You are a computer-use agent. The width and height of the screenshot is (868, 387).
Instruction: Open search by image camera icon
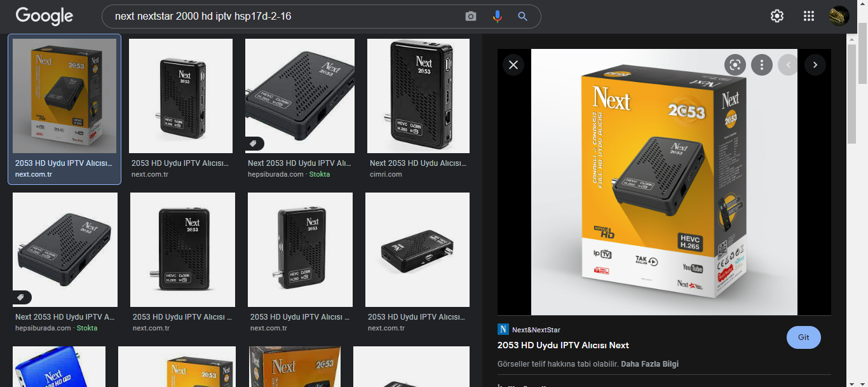(x=470, y=17)
